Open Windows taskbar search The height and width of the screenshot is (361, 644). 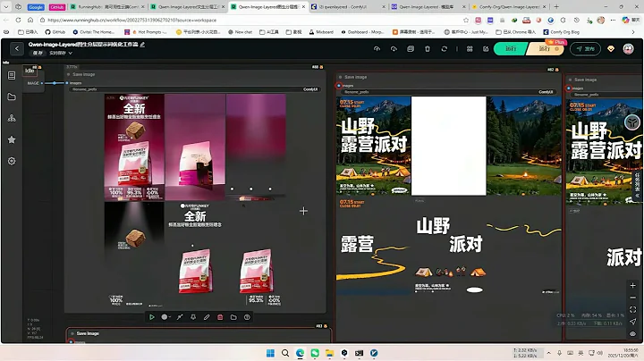[x=285, y=353]
